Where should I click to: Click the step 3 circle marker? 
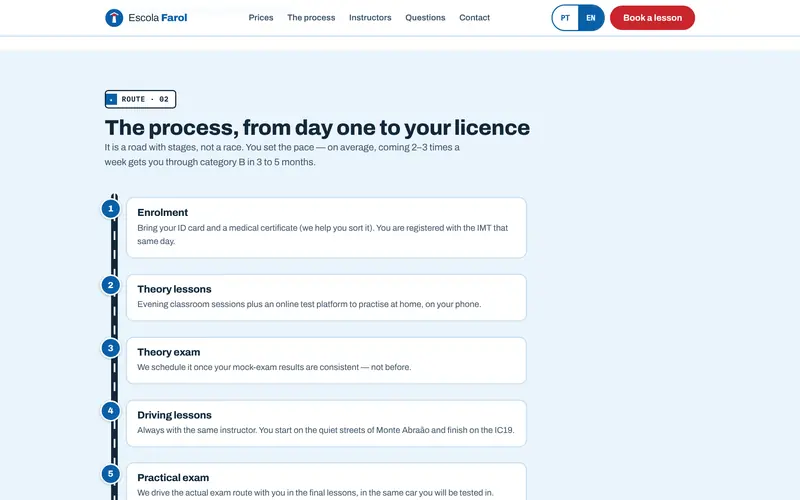point(111,348)
